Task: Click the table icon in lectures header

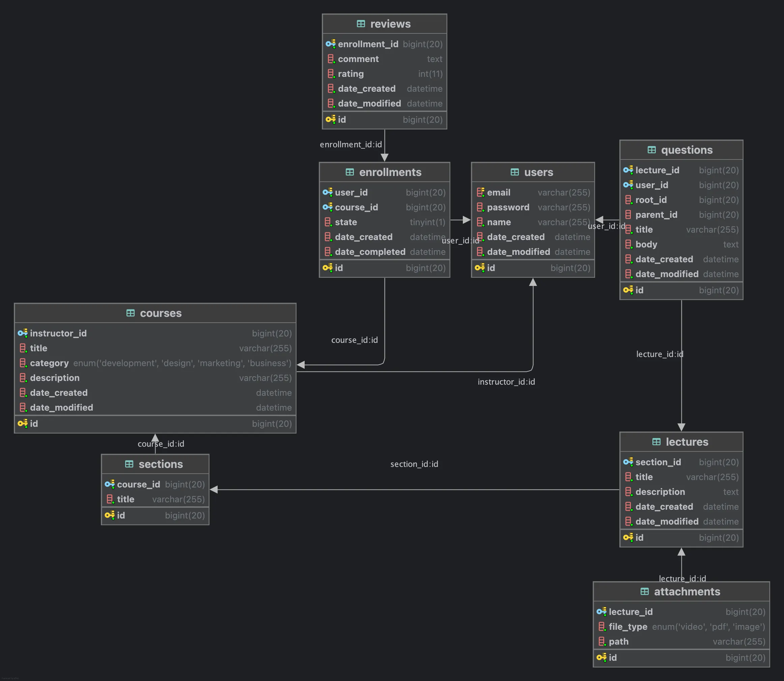Action: [656, 442]
